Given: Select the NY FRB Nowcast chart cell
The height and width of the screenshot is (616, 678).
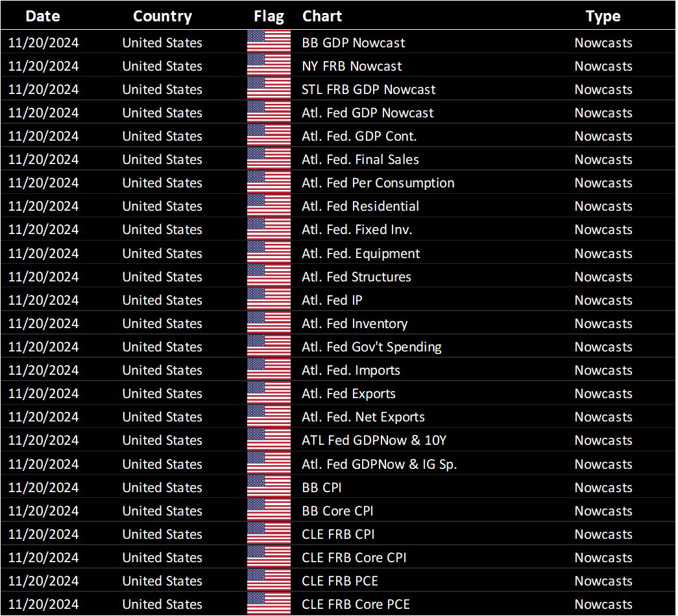Looking at the screenshot, I should tap(352, 66).
